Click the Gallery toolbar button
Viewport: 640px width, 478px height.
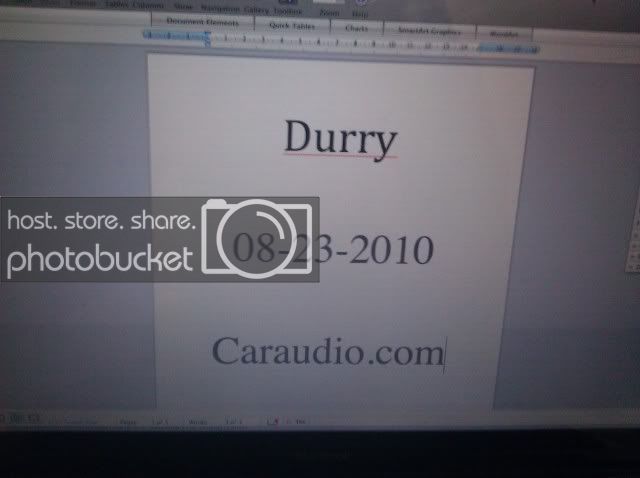click(256, 10)
